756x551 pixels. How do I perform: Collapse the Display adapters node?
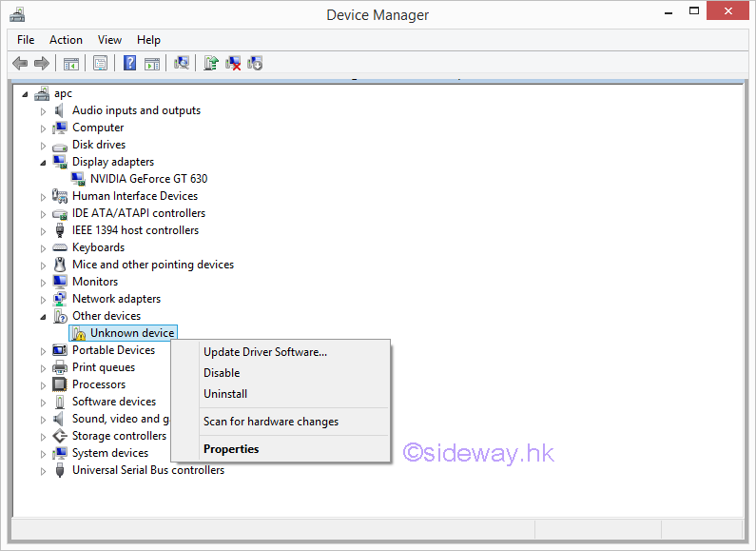click(43, 162)
